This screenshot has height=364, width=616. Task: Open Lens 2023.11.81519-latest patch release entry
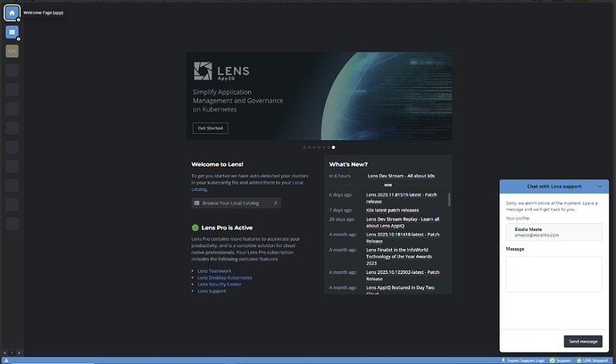(402, 198)
